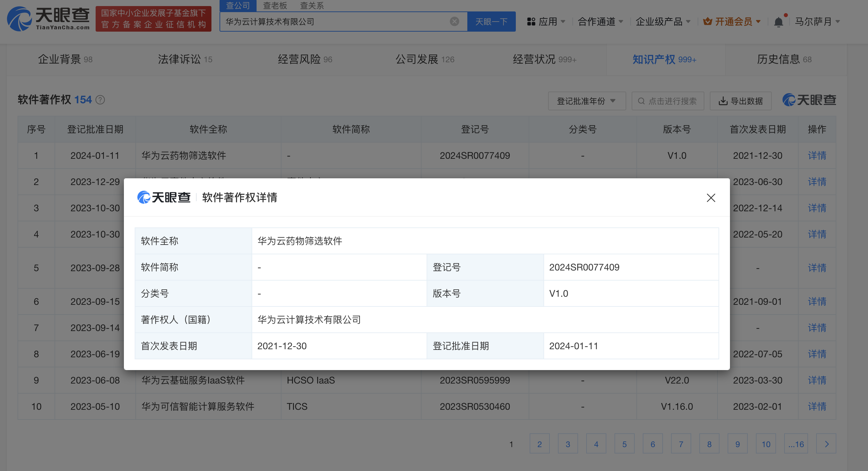Close the software copyright details dialog

point(711,197)
